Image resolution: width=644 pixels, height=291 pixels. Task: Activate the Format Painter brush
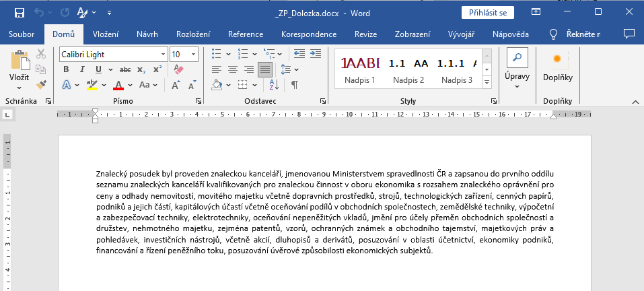(41, 84)
